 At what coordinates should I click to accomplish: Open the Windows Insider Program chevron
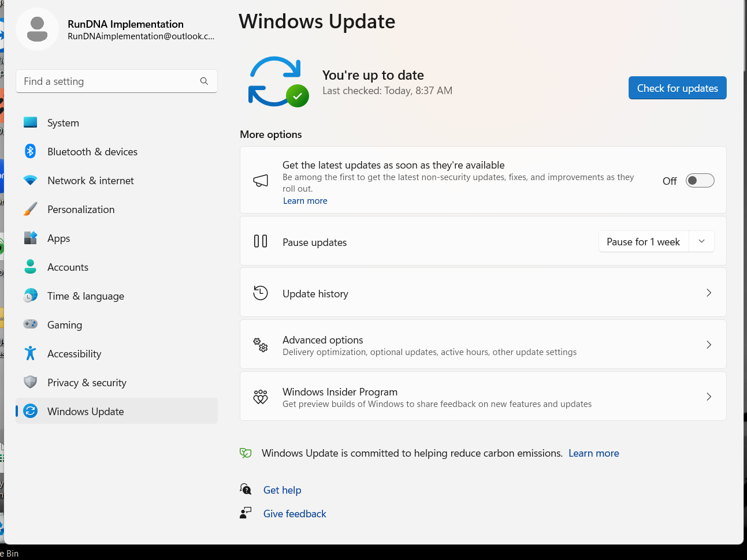[708, 397]
